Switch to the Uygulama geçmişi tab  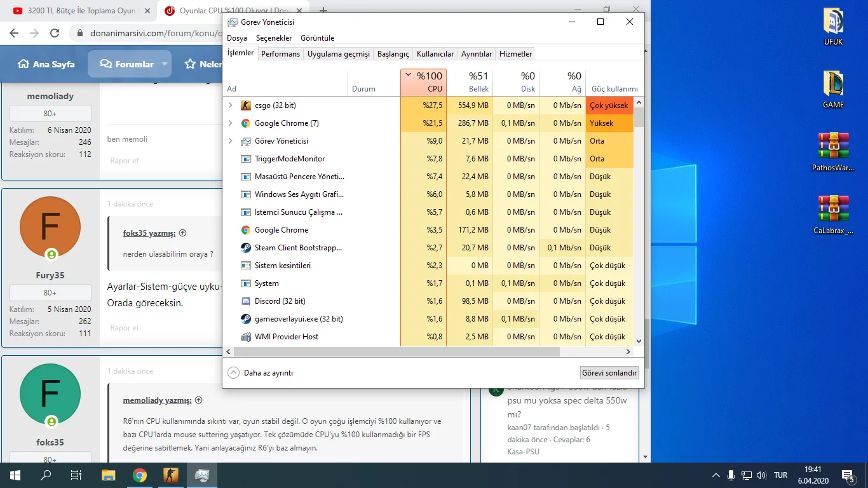[339, 54]
